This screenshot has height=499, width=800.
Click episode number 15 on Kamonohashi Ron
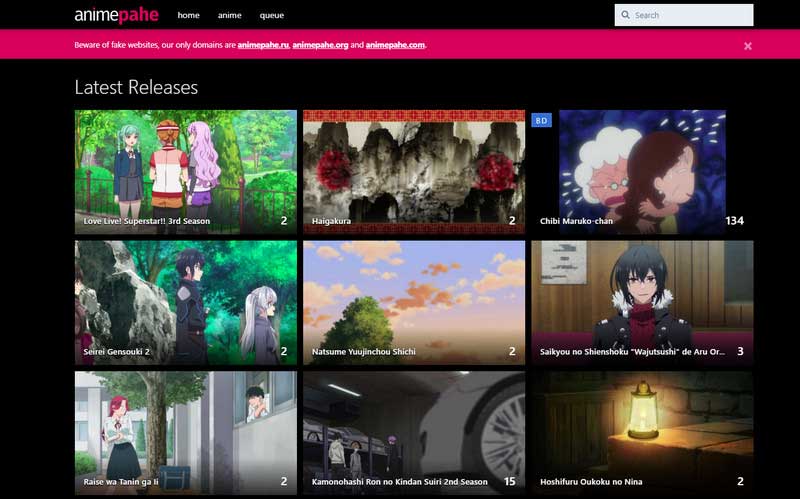click(509, 482)
